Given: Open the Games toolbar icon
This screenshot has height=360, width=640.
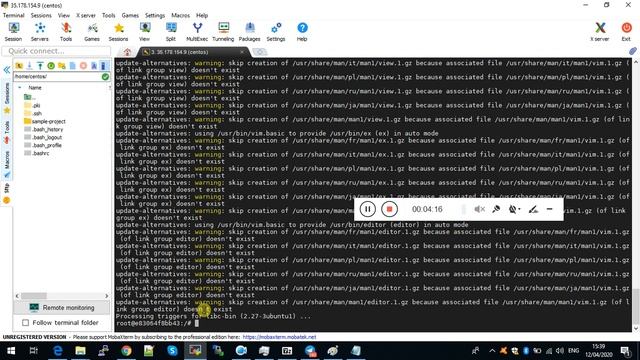Looking at the screenshot, I should click(92, 32).
